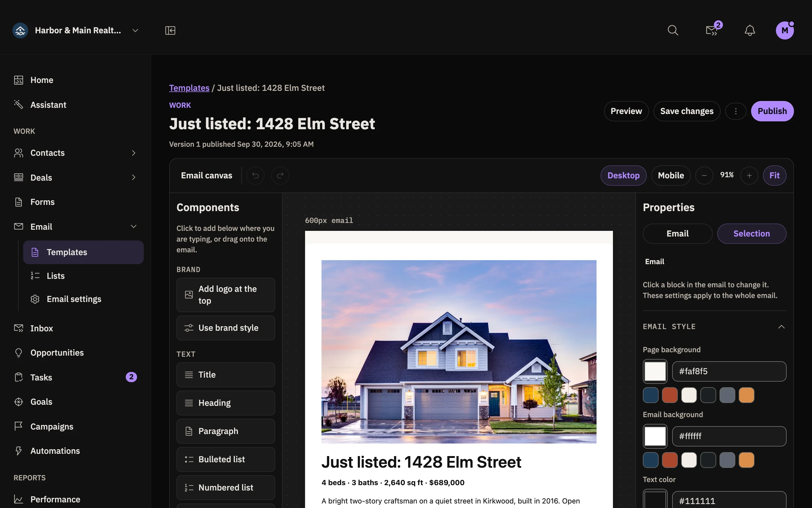Zoom out with the minus button
Viewport: 812px width, 508px height.
[x=704, y=175]
